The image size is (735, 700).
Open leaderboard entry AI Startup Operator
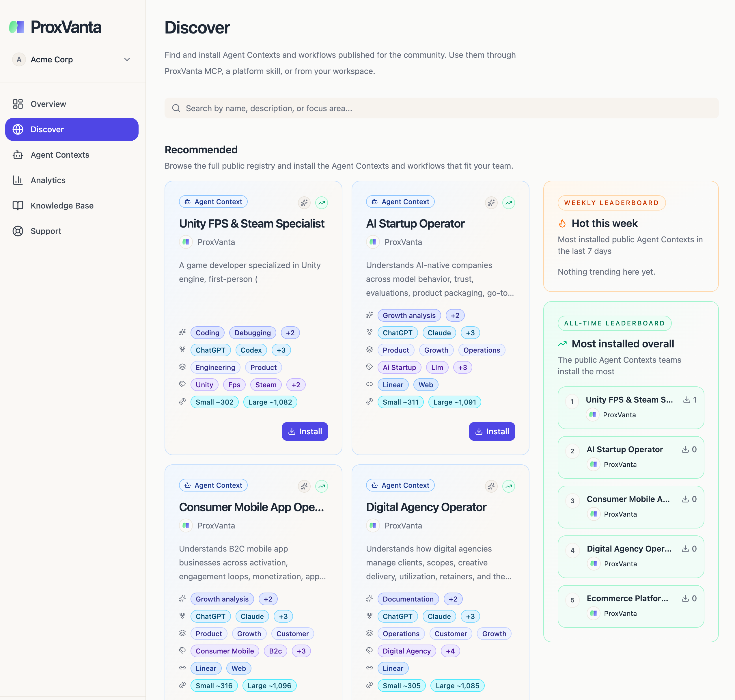coord(631,457)
